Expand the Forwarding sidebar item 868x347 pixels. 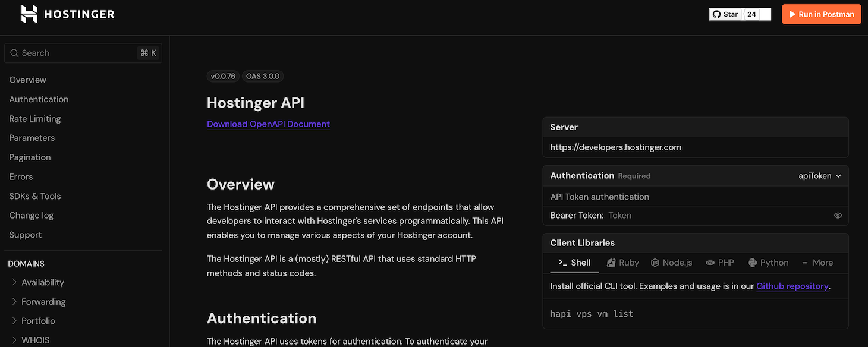point(15,302)
